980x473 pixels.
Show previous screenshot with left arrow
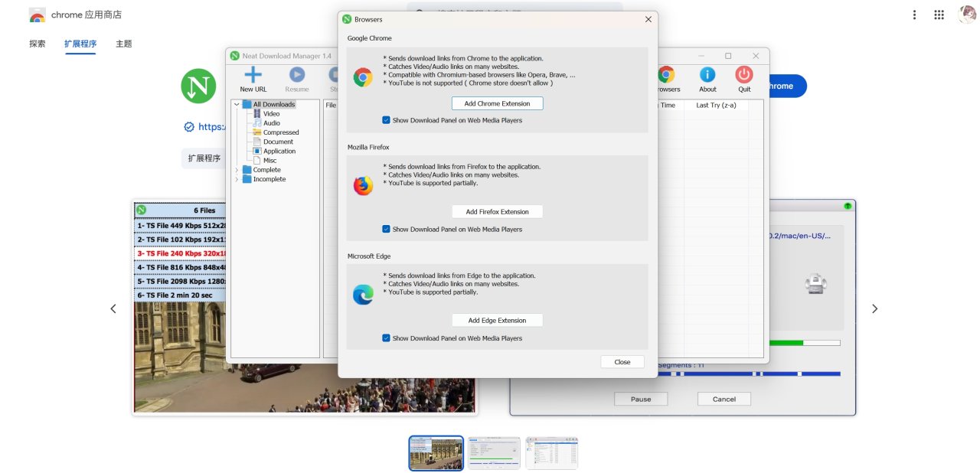point(113,308)
